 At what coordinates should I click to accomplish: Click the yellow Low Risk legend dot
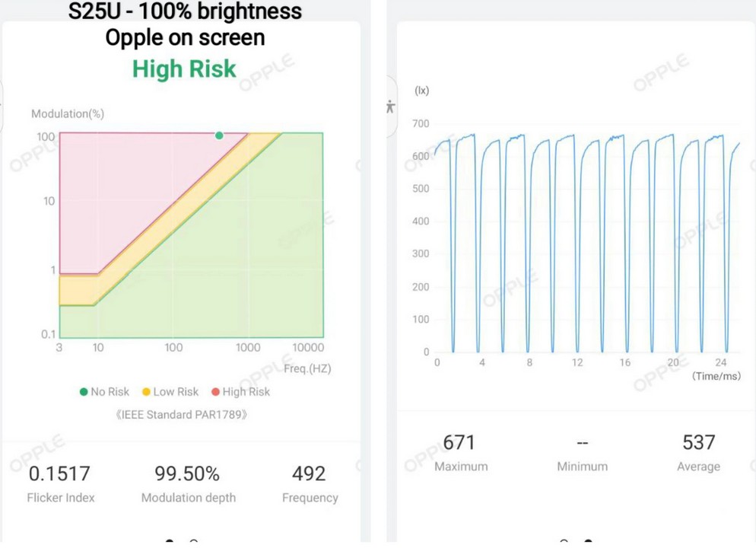click(146, 392)
